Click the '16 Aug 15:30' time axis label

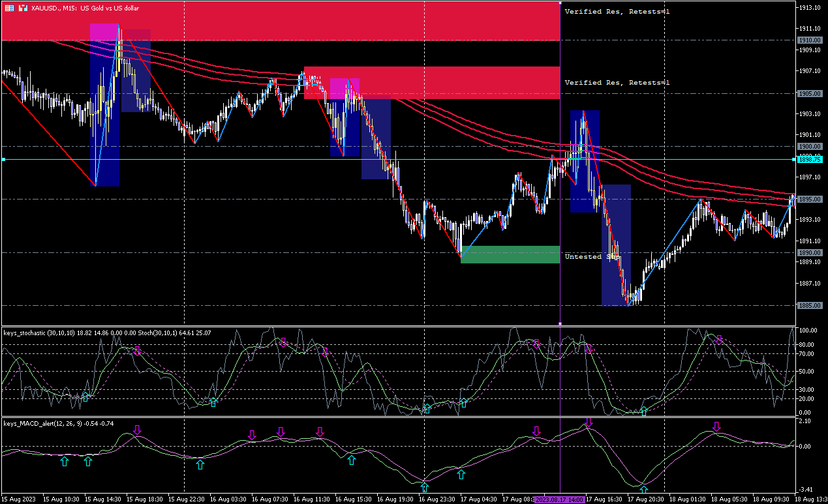354,499
